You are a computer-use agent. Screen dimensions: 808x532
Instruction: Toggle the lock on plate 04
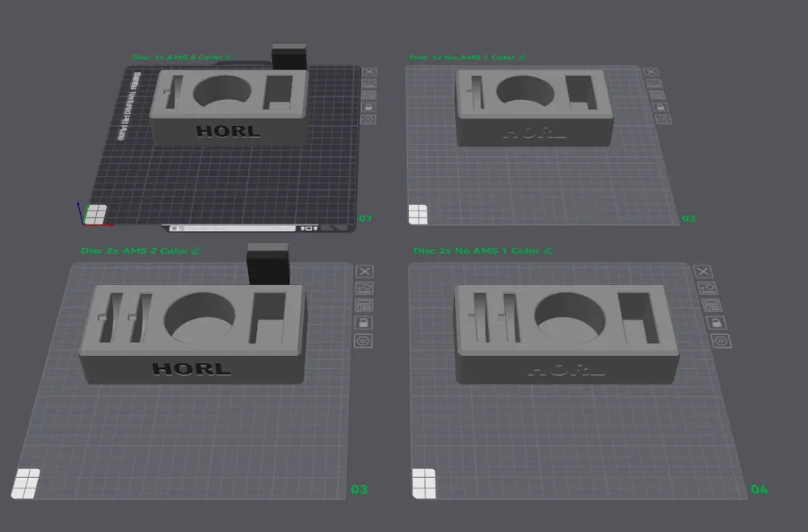(x=716, y=323)
